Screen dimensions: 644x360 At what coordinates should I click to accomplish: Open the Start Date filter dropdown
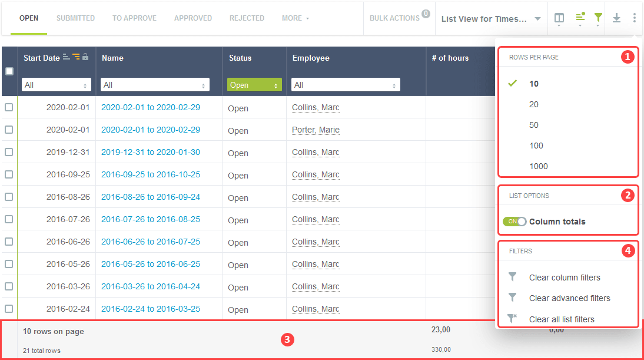(57, 85)
